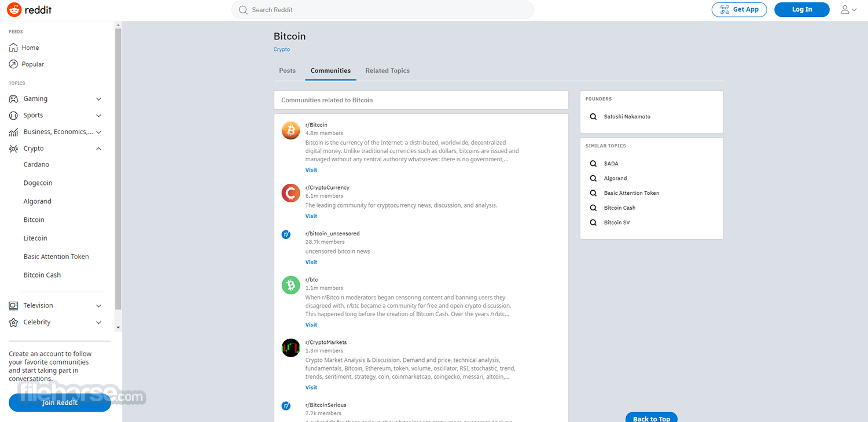Visit the r/btc community

[x=311, y=325]
